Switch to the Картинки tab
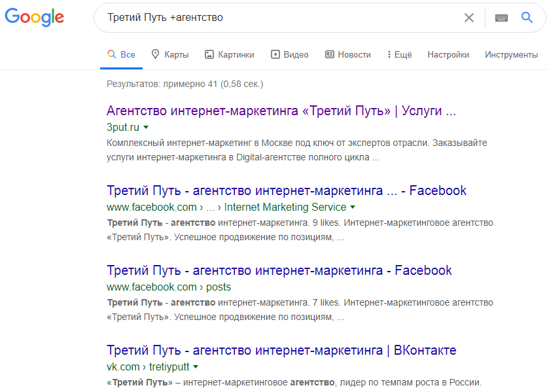Image resolution: width=547 pixels, height=392 pixels. [229, 54]
